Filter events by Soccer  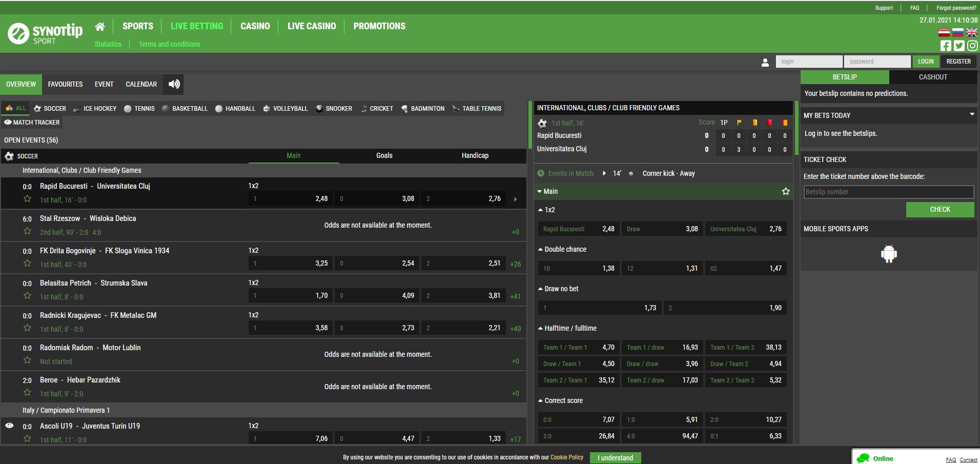tap(50, 108)
